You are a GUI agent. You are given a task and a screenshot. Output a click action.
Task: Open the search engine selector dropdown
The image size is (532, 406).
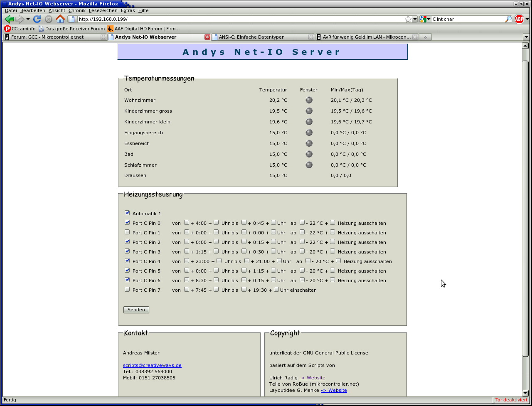click(x=429, y=19)
